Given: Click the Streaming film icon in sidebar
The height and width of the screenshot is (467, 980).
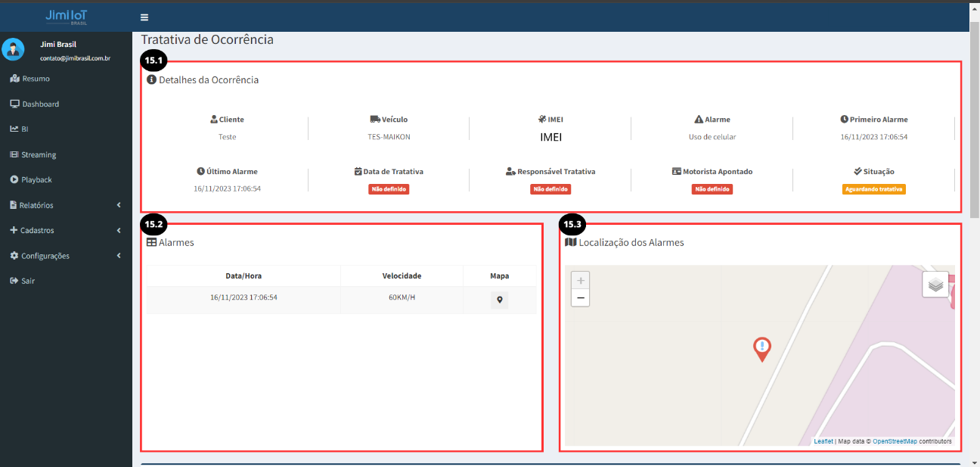Looking at the screenshot, I should (14, 154).
